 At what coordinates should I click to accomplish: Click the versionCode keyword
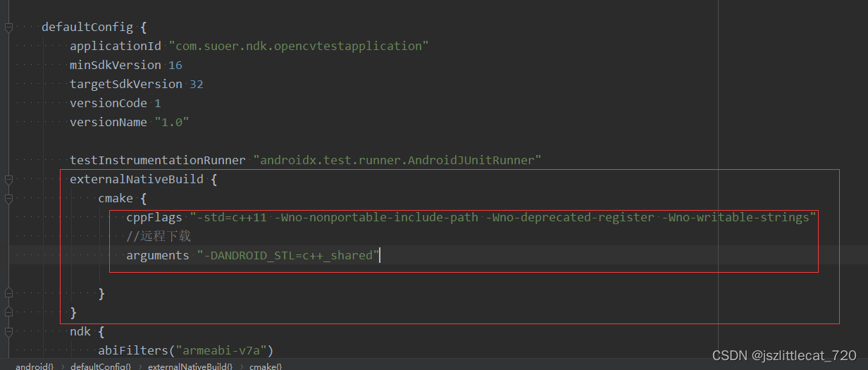pyautogui.click(x=108, y=104)
